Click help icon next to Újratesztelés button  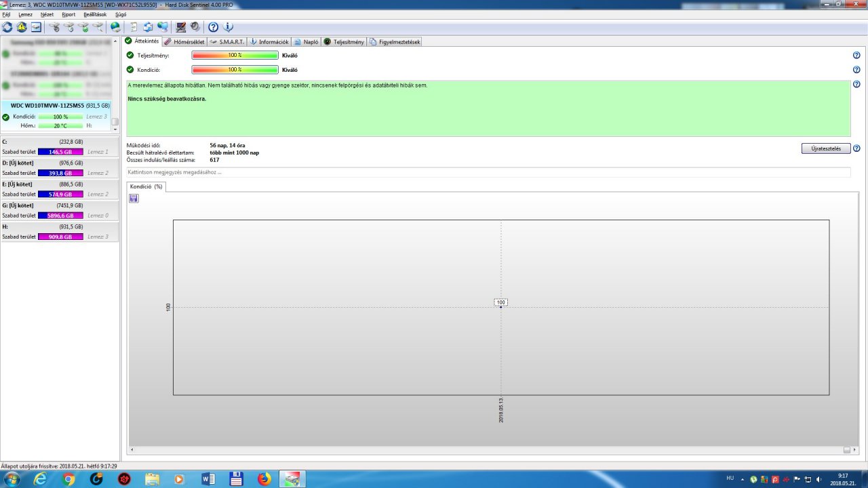click(856, 148)
